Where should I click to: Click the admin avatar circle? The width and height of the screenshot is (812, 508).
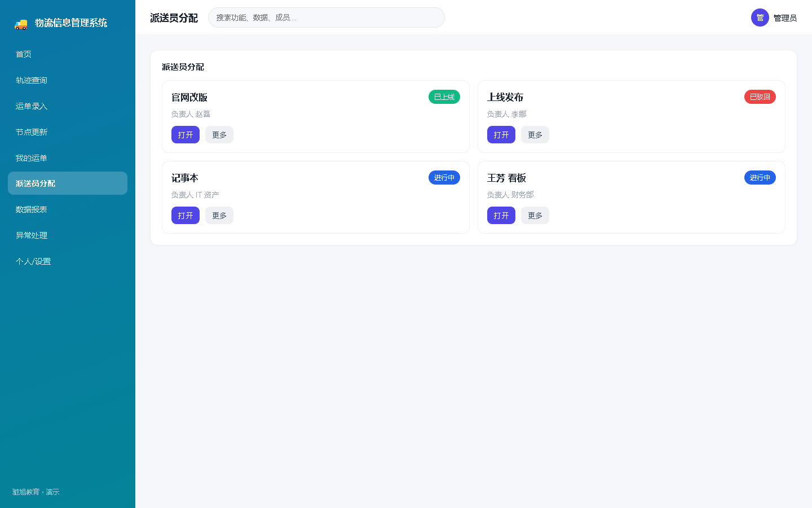[760, 17]
